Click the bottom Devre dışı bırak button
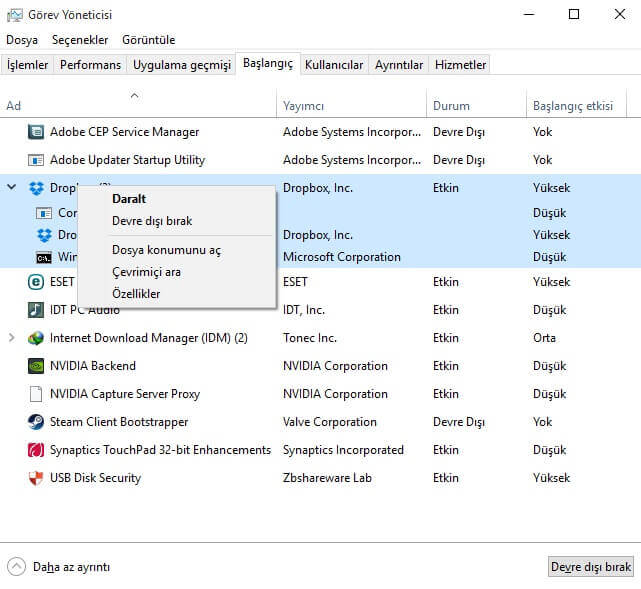Image resolution: width=641 pixels, height=589 pixels. pos(591,567)
